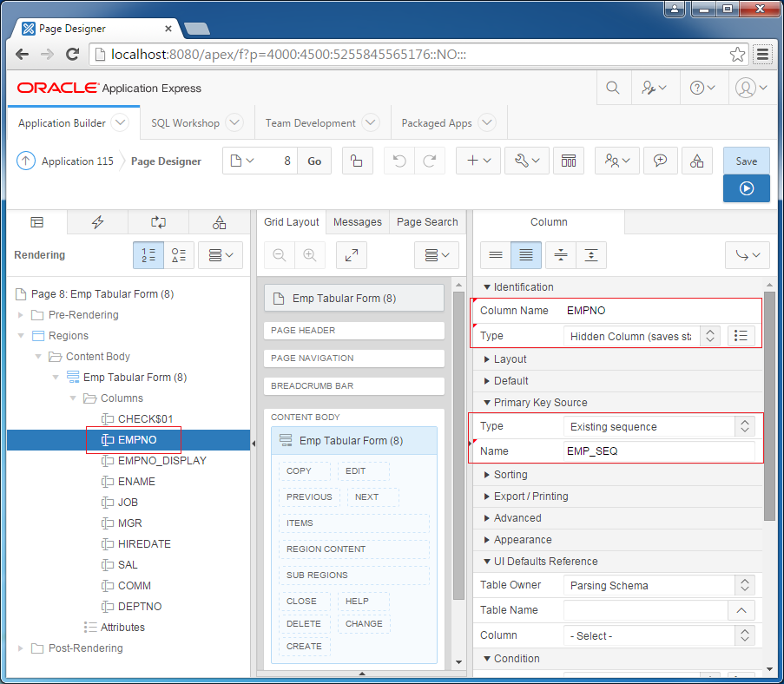784x684 pixels.
Task: Open the Team Development tab
Action: (x=311, y=123)
